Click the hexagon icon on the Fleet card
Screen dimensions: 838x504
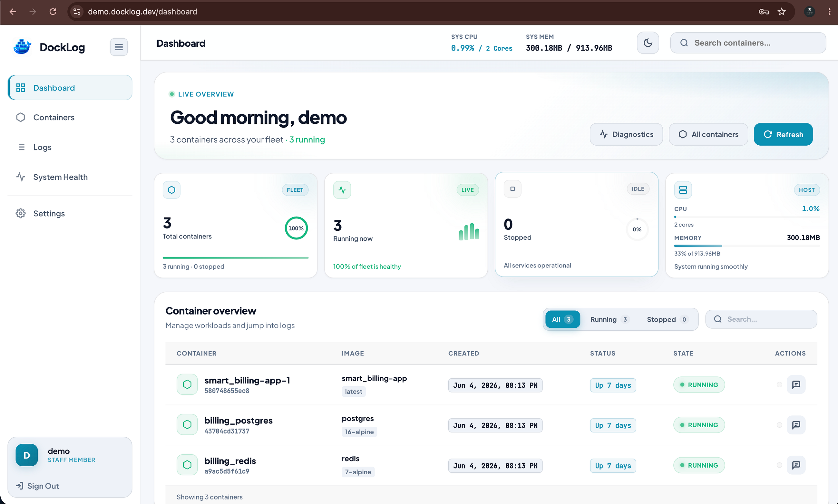tap(171, 189)
